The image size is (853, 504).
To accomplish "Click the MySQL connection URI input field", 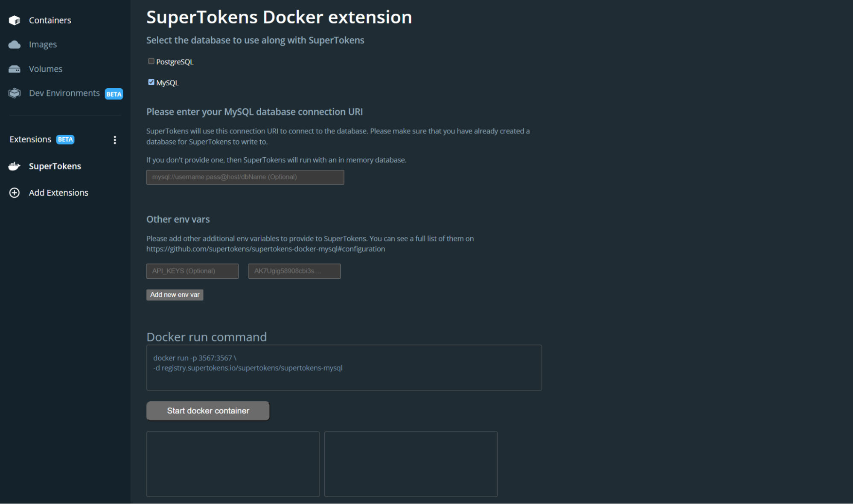I will [245, 177].
